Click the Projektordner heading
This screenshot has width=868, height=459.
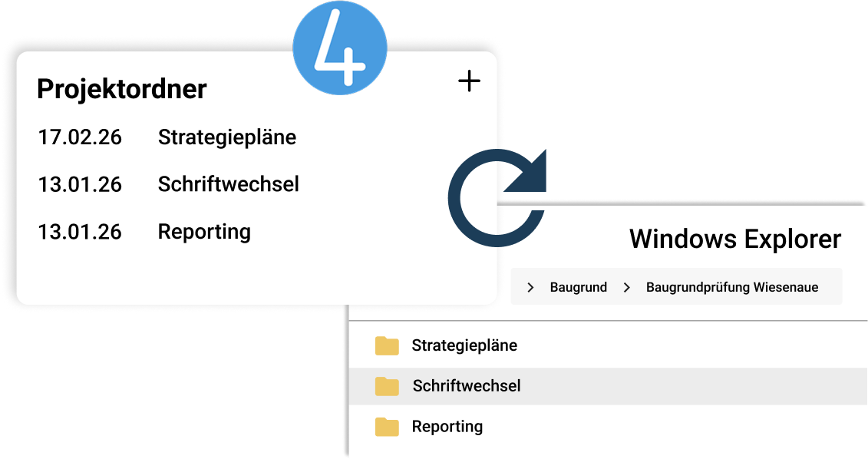pos(122,88)
